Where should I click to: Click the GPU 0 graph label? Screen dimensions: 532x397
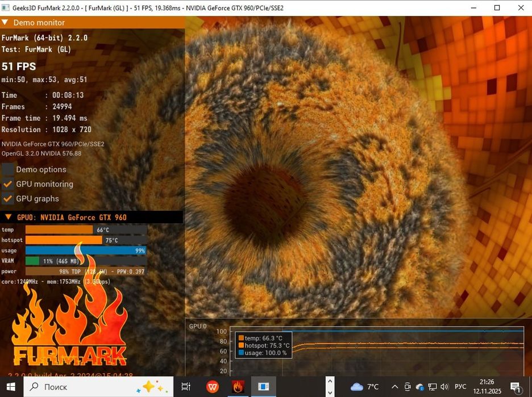198,326
